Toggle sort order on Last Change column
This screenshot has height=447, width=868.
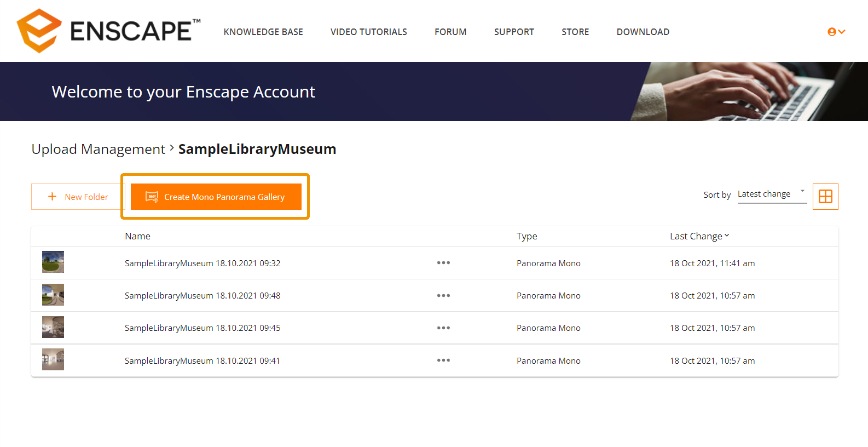(699, 236)
